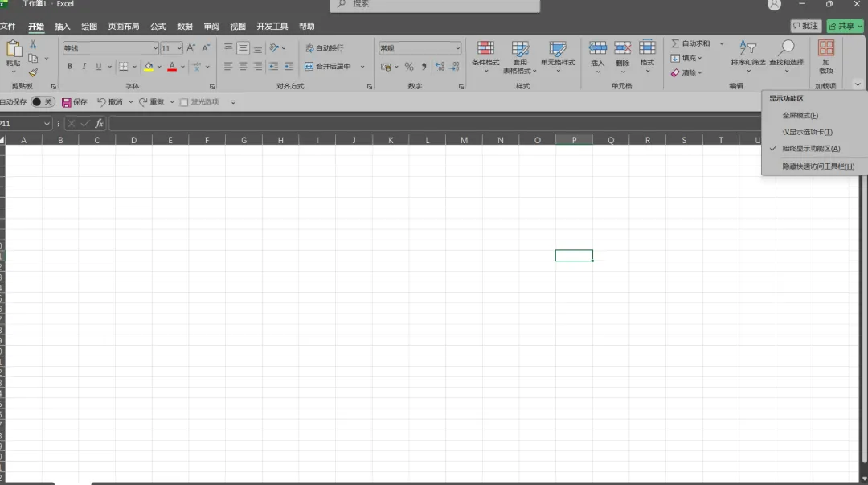Switch to the Insert (插入) tab
The width and height of the screenshot is (868, 485).
(x=63, y=26)
